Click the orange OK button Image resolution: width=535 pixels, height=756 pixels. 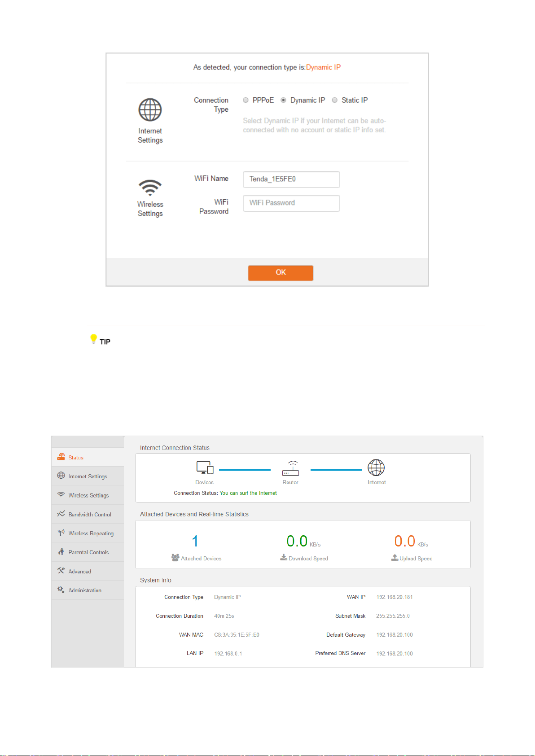click(281, 273)
